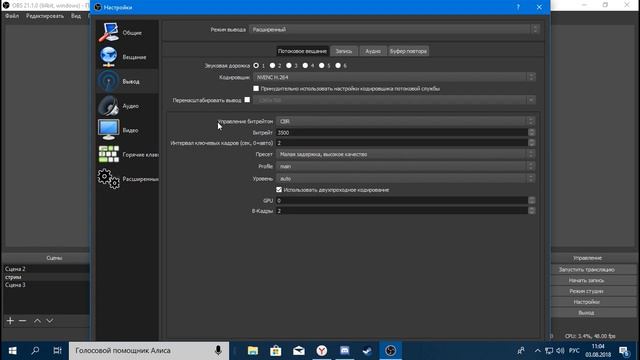This screenshot has height=360, width=640.
Task: Click the remove scene minus icon
Action: tap(22, 321)
